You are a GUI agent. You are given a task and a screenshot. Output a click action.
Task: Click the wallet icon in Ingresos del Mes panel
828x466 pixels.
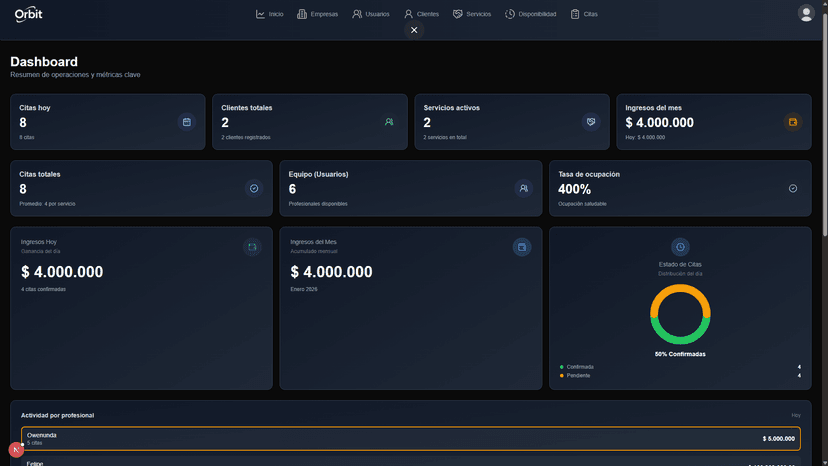pyautogui.click(x=522, y=247)
